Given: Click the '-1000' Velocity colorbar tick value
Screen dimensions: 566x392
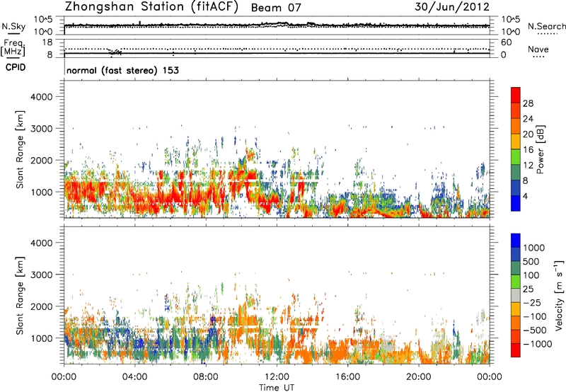Looking at the screenshot, I should [x=537, y=344].
